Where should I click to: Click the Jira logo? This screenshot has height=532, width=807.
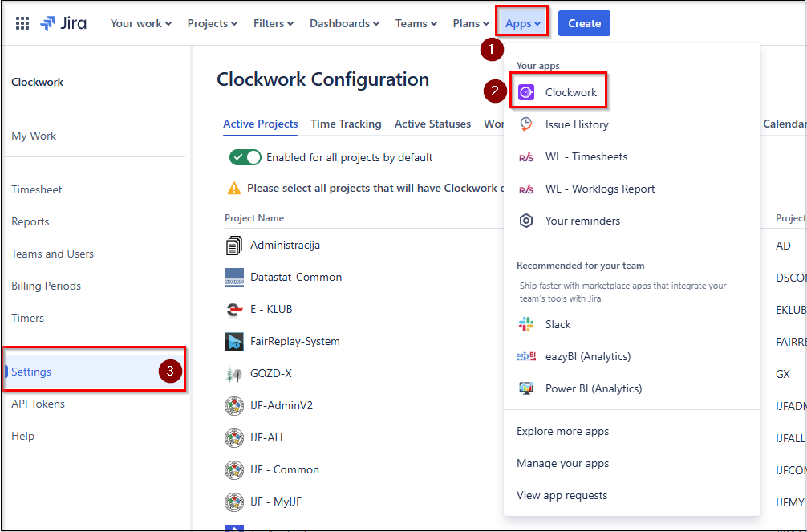(x=63, y=24)
